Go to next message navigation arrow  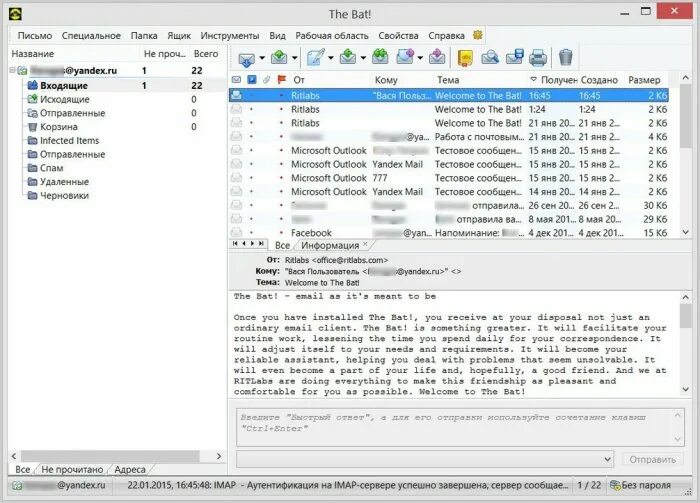coord(252,244)
